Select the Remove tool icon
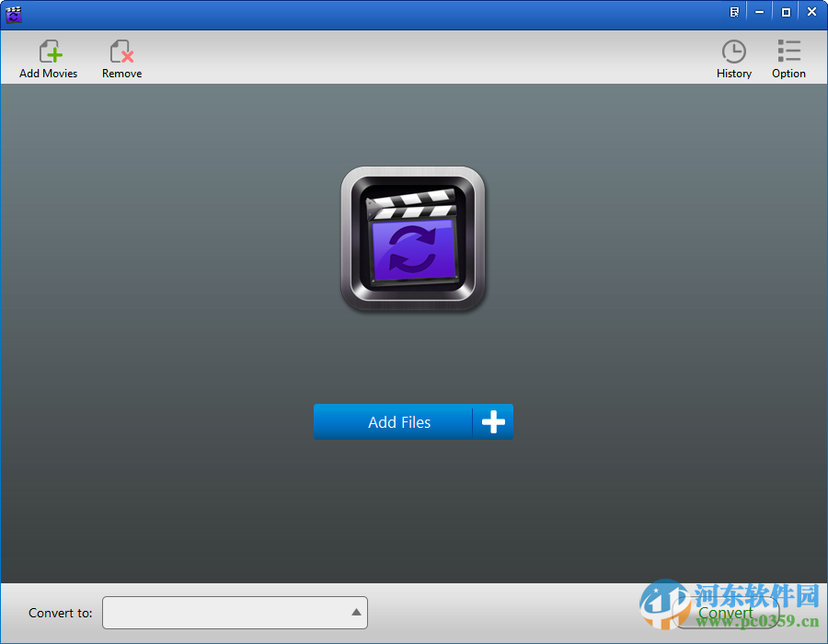Viewport: 828px width, 644px height. tap(121, 51)
